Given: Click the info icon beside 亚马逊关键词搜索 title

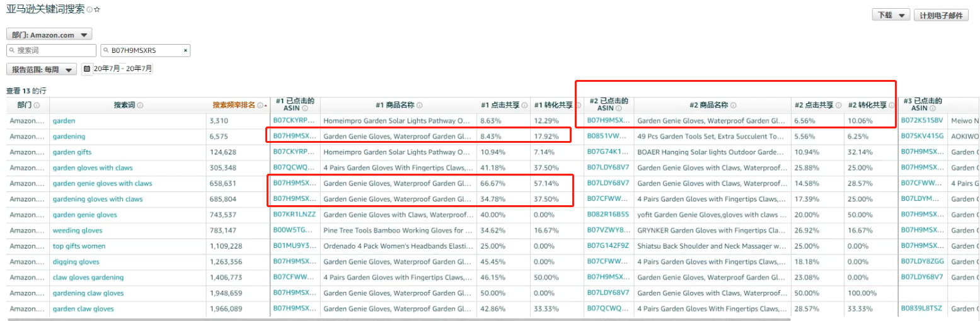Looking at the screenshot, I should (x=89, y=10).
